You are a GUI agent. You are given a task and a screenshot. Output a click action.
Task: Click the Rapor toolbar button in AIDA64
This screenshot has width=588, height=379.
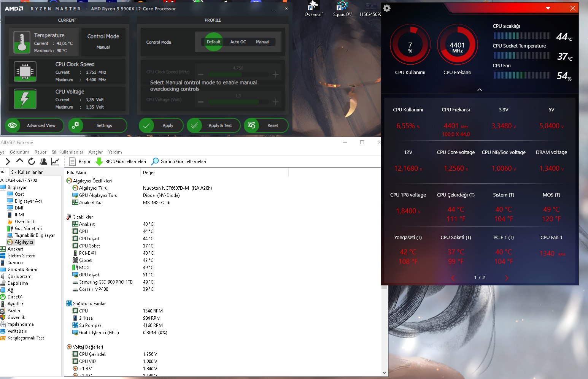81,162
